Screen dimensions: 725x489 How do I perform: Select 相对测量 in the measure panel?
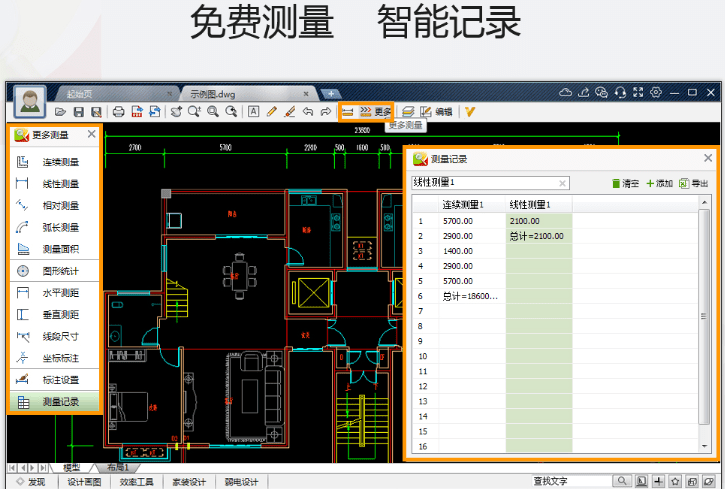(x=55, y=205)
